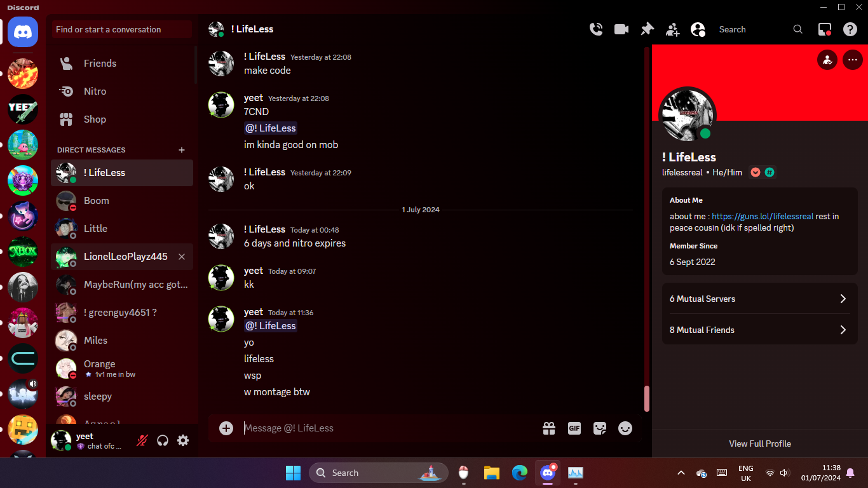Open the notification bell in the taskbar
Image resolution: width=868 pixels, height=488 pixels.
tap(850, 473)
